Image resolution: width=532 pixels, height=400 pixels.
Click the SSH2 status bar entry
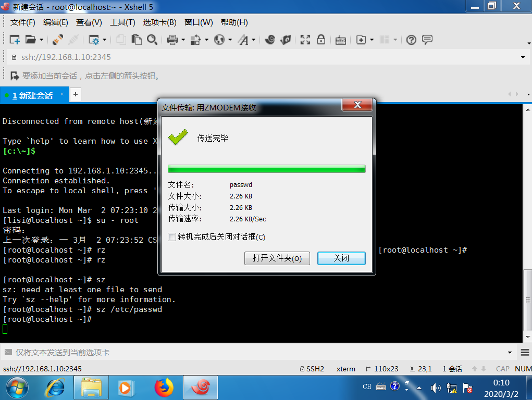pos(312,369)
